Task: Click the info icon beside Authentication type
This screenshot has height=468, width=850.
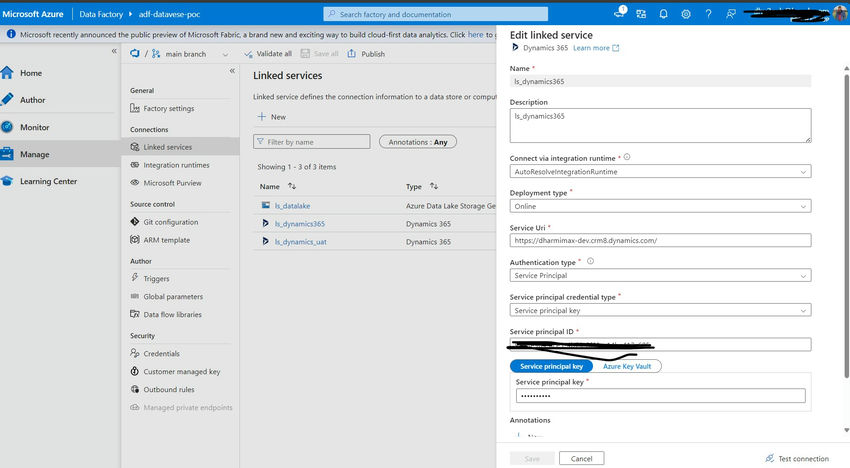Action: 590,261
